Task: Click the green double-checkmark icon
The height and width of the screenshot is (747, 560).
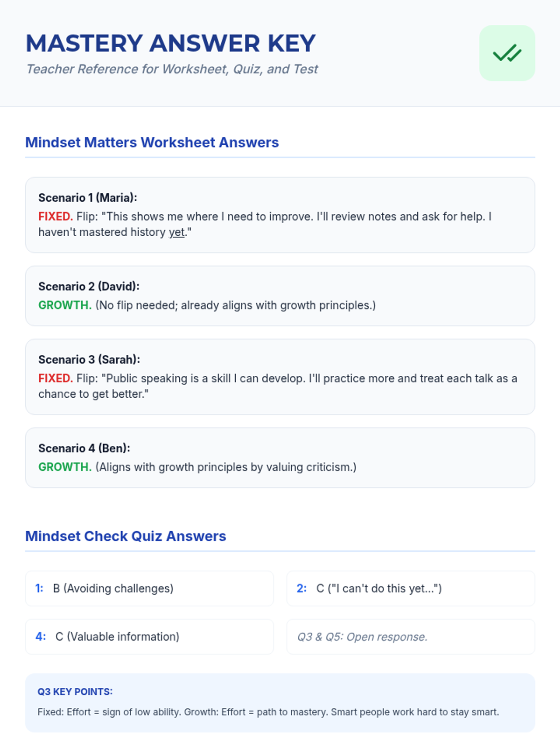Action: point(507,53)
